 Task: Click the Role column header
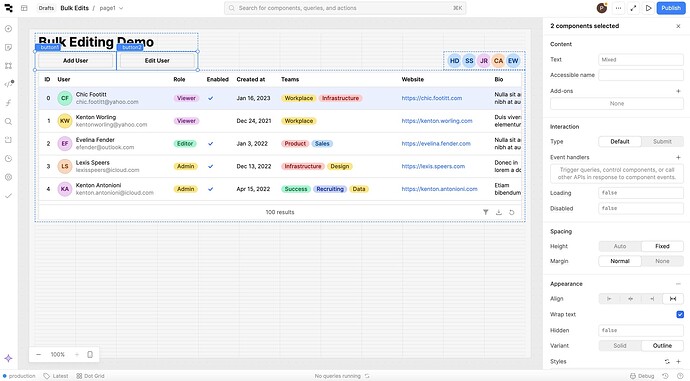pyautogui.click(x=179, y=80)
